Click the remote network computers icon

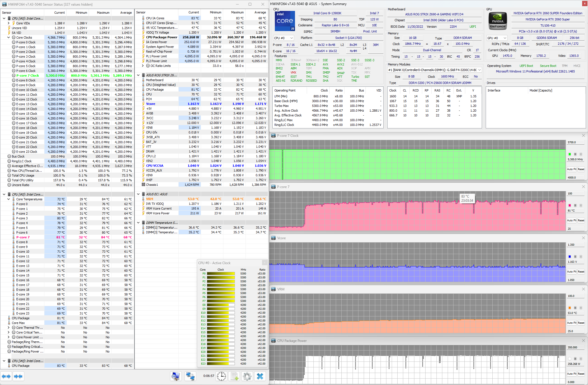tap(190, 376)
